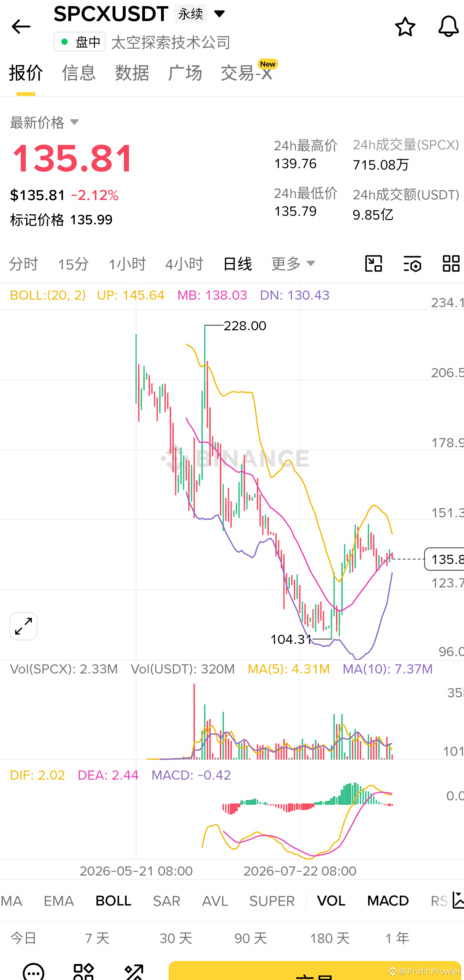Viewport: 464px width, 980px height.
Task: Hide the VOL sub-chart indicator
Action: 331,900
